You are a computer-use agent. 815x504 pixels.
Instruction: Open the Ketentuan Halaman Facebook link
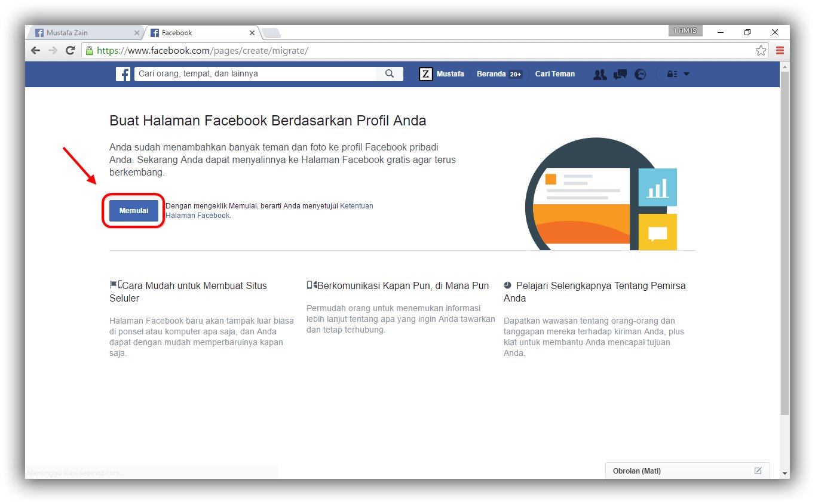click(269, 211)
